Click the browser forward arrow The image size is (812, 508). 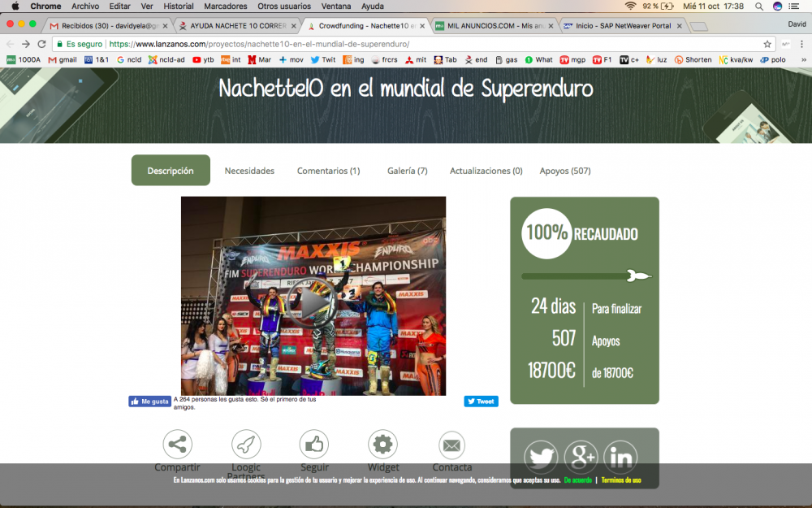(x=26, y=44)
